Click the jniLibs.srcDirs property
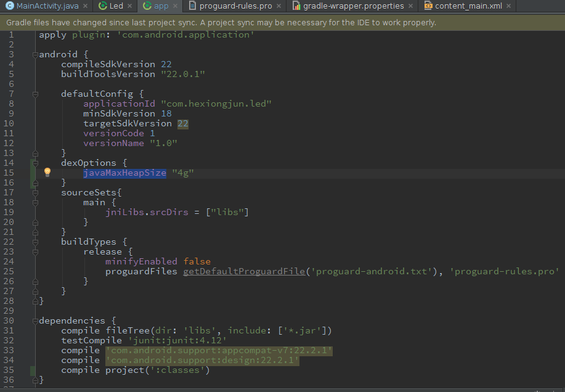This screenshot has width=565, height=392. coord(147,212)
